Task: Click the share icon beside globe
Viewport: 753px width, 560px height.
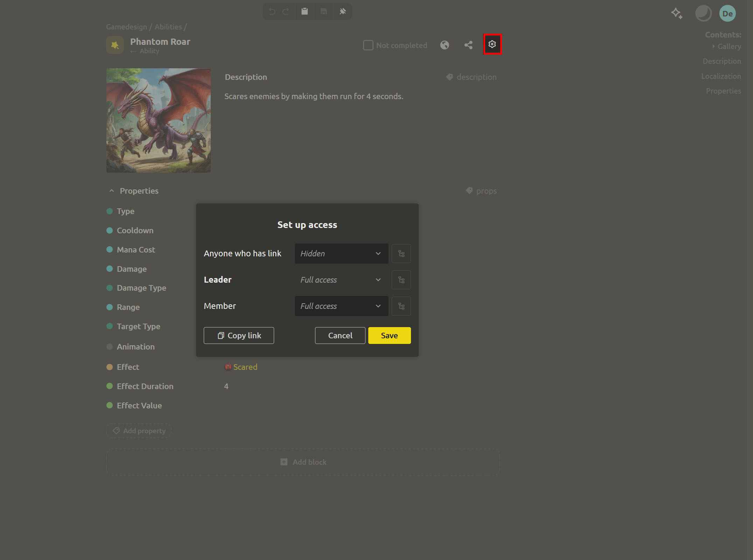Action: (x=468, y=45)
